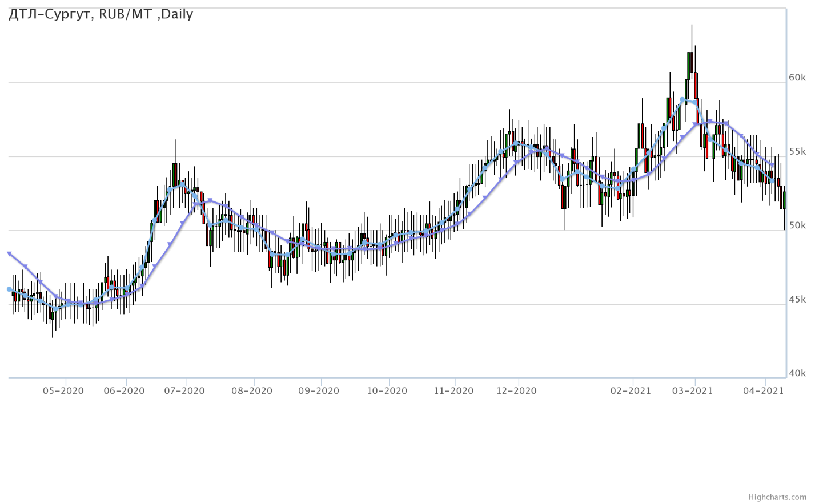Image resolution: width=815 pixels, height=504 pixels.
Task: Click the 55k y-axis label
Action: coord(797,151)
